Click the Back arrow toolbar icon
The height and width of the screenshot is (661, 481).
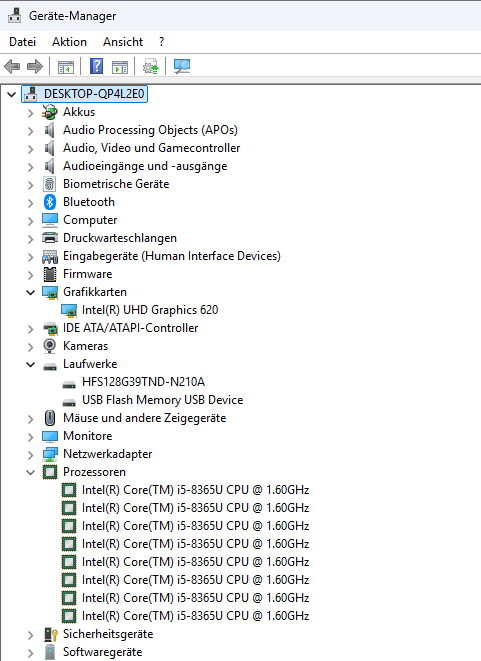(x=12, y=67)
